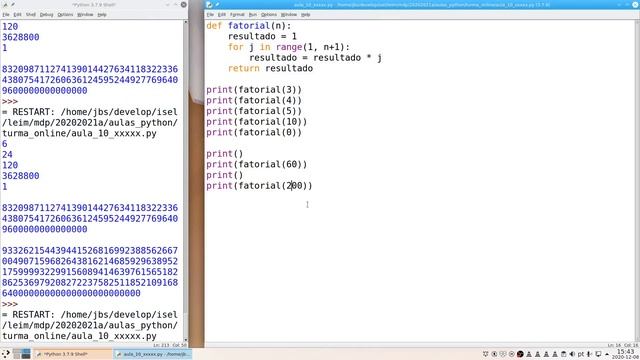Open File menu in editor window
Image resolution: width=640 pixels, height=360 pixels.
(210, 14)
